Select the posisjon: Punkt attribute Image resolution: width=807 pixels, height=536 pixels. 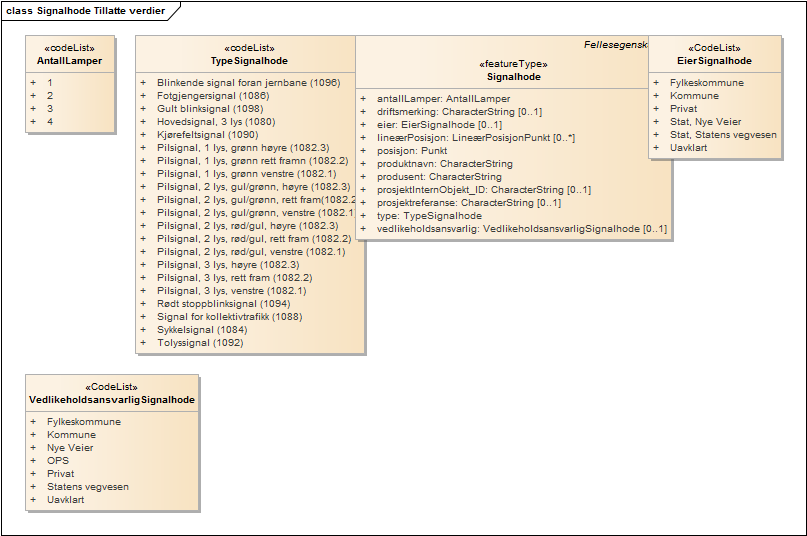[412, 151]
